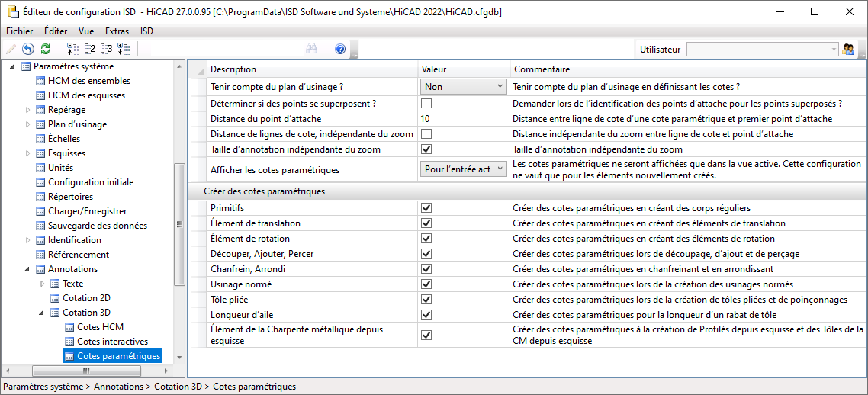Expand the 'Repérage' tree node
The height and width of the screenshot is (395, 868).
click(28, 110)
